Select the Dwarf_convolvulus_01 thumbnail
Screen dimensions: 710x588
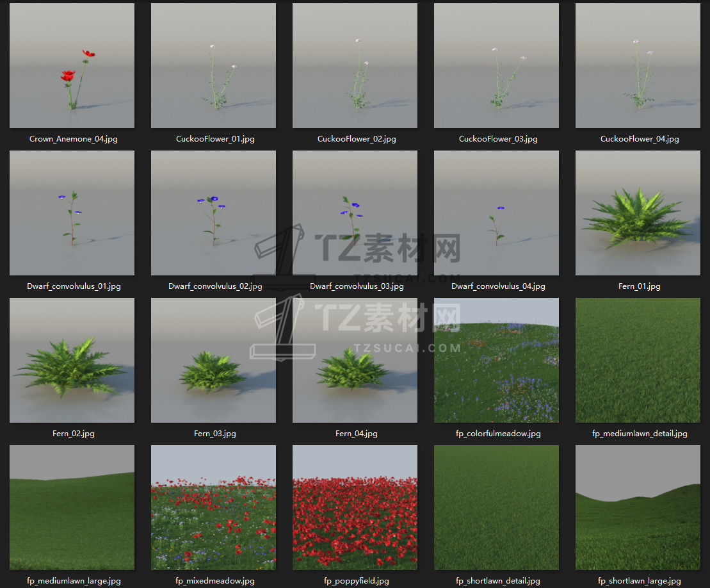click(72, 213)
